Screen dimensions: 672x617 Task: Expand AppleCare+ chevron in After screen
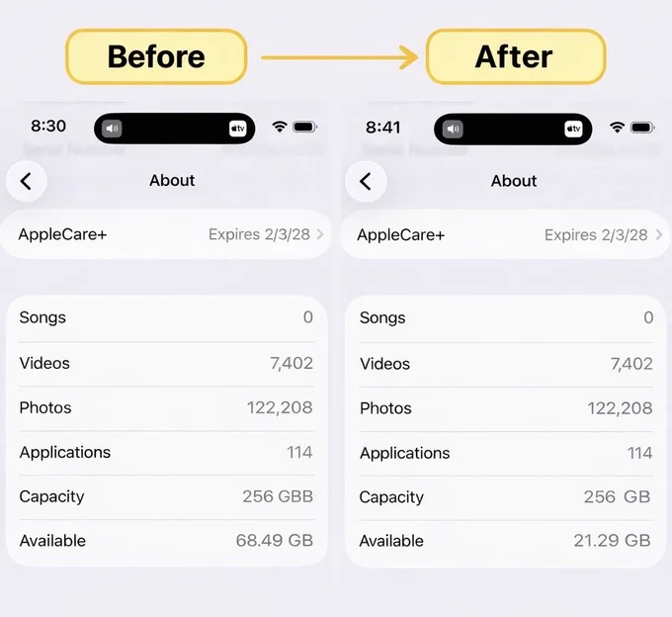(659, 234)
